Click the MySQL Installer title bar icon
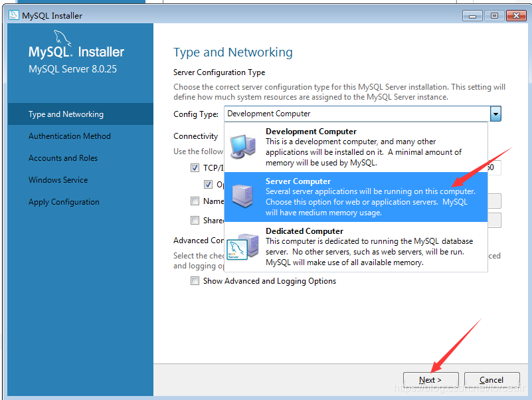532x400 pixels. pyautogui.click(x=13, y=15)
